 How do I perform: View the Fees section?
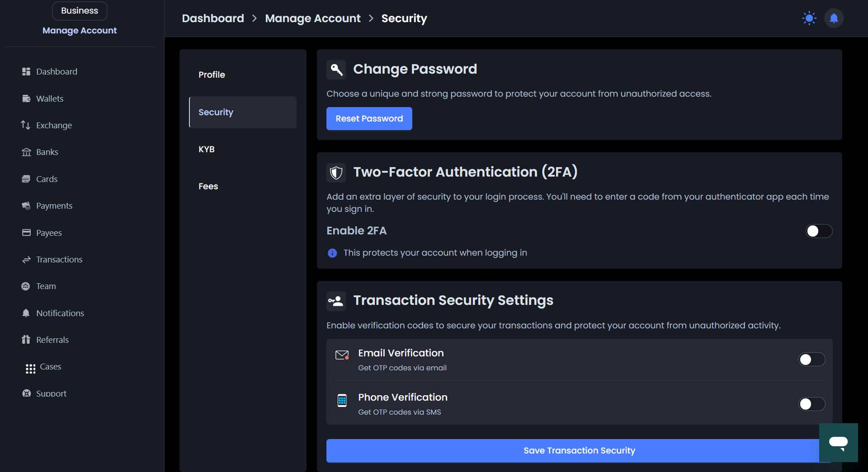tap(208, 186)
